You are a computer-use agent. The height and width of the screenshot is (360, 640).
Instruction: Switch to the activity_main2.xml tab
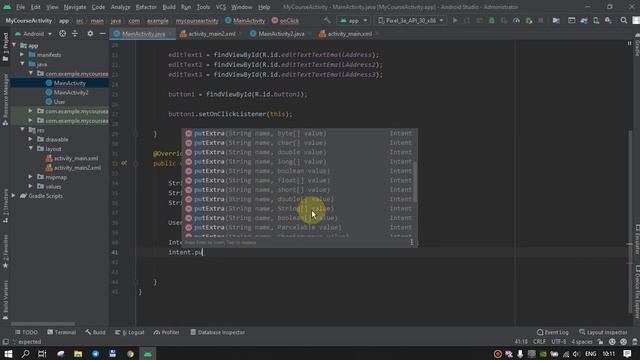click(x=211, y=34)
